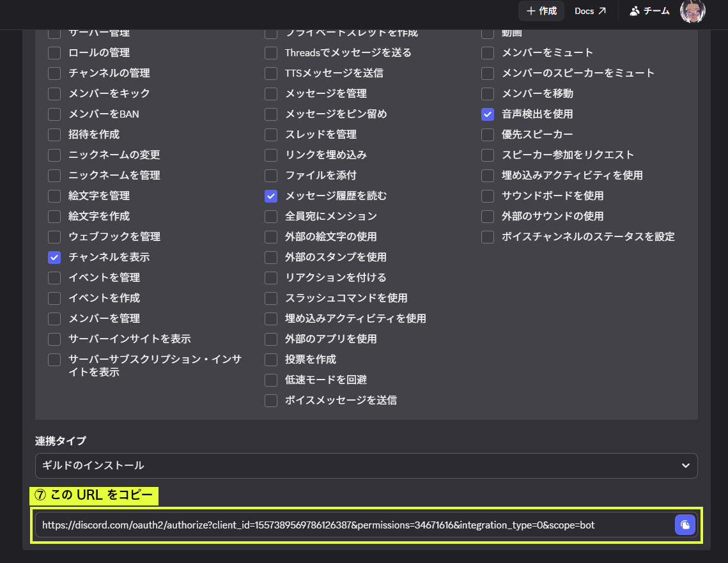Open the チーム (Team) page
Viewport: 728px width, 563px height.
click(649, 11)
